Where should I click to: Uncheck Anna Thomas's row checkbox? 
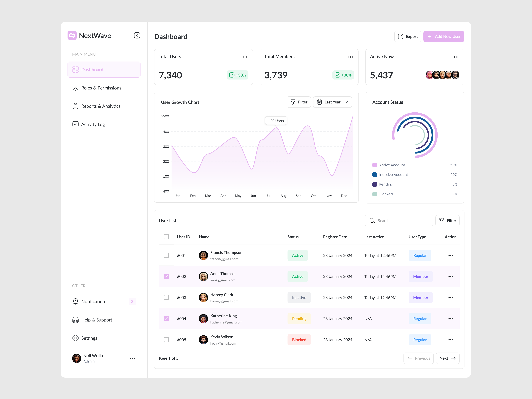(166, 276)
